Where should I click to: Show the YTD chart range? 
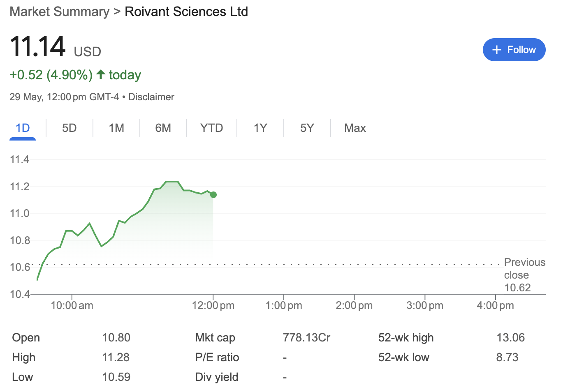(x=212, y=128)
